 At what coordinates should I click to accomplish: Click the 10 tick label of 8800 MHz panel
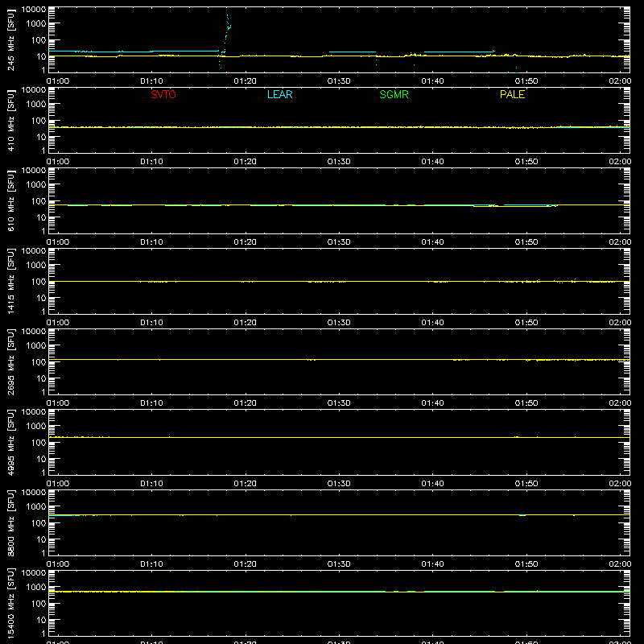[41, 539]
